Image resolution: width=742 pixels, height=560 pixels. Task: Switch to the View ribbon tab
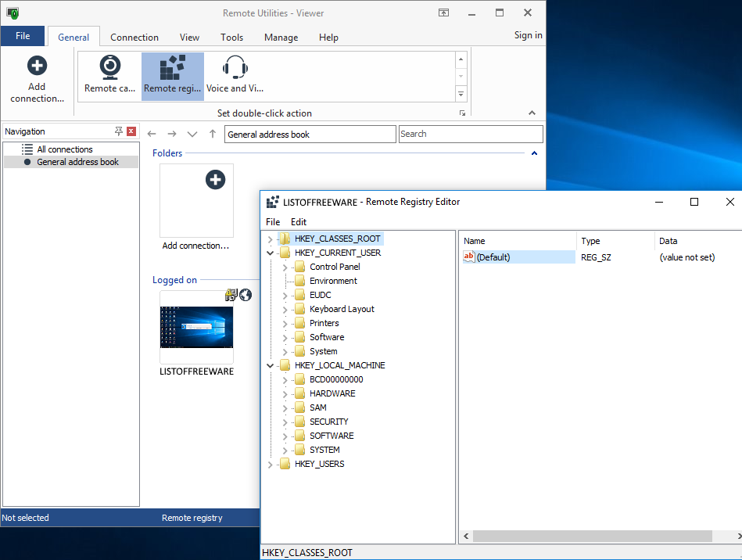(189, 37)
